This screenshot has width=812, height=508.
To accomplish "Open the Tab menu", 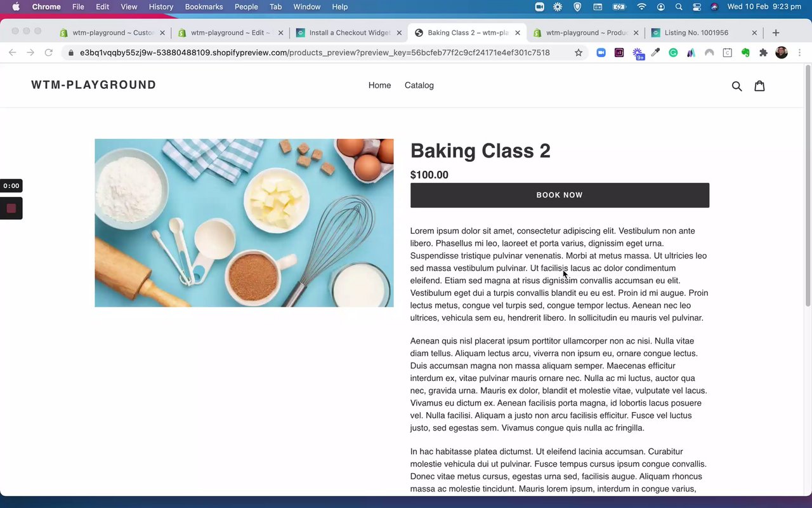I will point(275,7).
